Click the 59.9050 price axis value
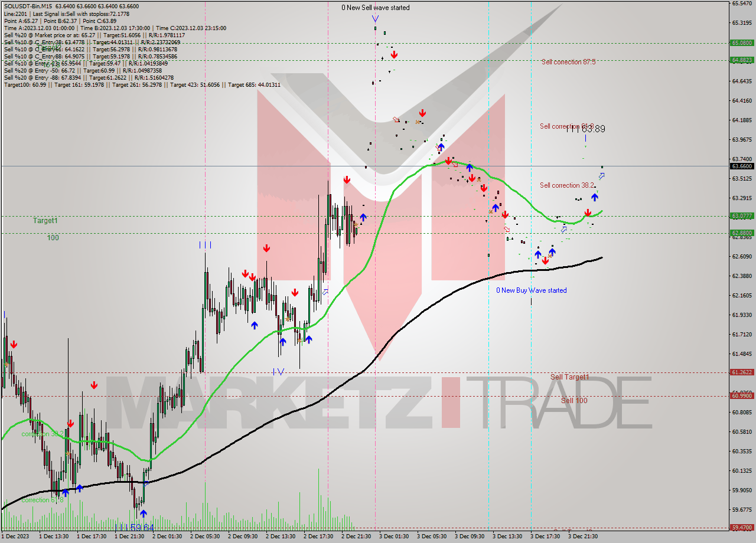The height and width of the screenshot is (543, 756). [741, 490]
